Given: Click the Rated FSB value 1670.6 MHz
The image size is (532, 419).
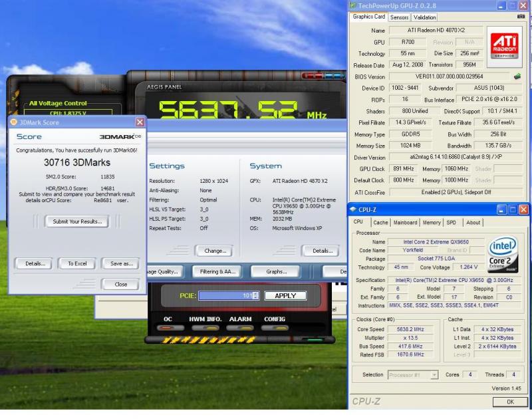Looking at the screenshot, I should tap(410, 354).
